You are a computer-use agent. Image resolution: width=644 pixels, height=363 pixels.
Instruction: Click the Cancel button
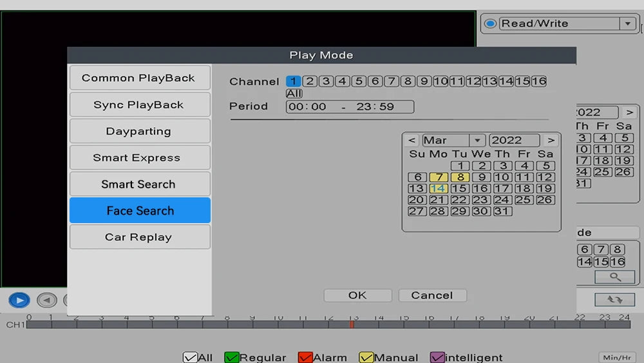[x=433, y=295]
